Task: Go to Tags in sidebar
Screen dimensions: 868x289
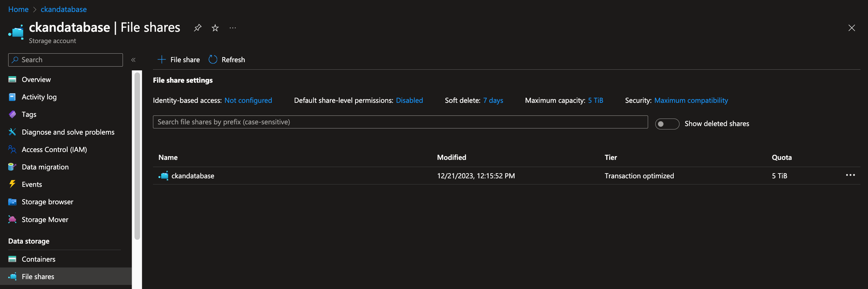Action: pyautogui.click(x=29, y=114)
